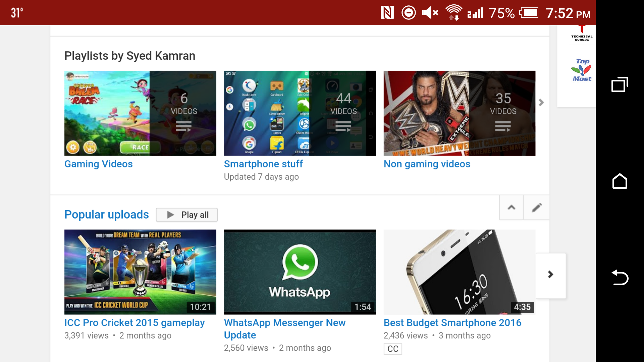Viewport: 644px width, 362px height.
Task: Click the Best Budget Smartphone 2016 title
Action: [x=452, y=323]
